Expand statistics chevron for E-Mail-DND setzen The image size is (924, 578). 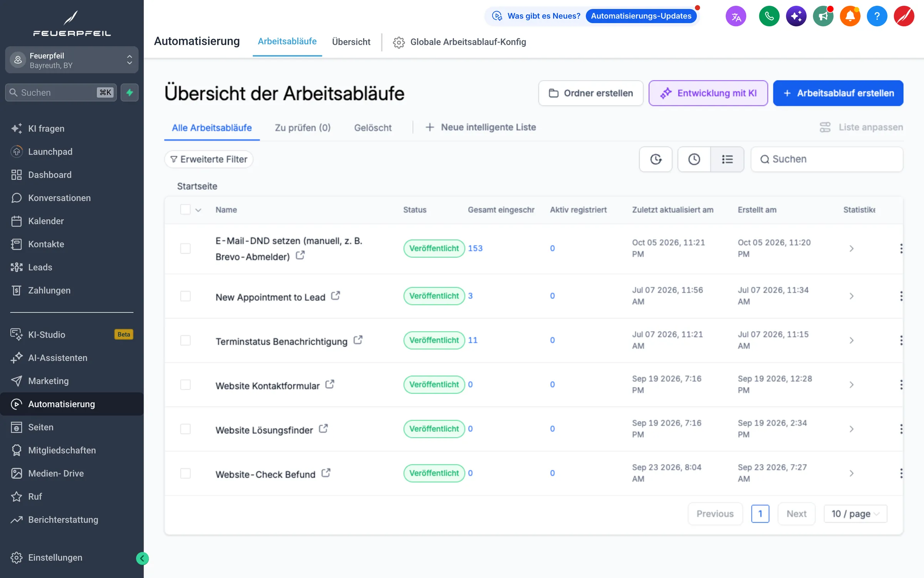pyautogui.click(x=851, y=249)
